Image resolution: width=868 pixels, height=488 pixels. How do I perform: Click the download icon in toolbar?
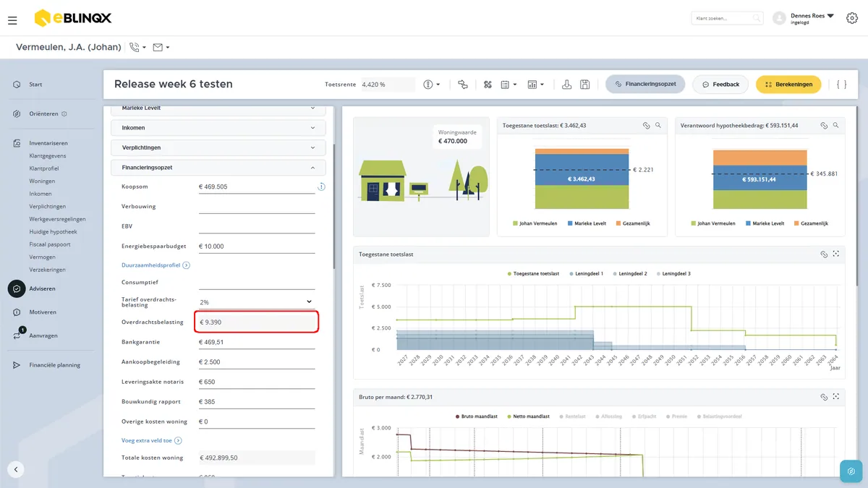[567, 85]
